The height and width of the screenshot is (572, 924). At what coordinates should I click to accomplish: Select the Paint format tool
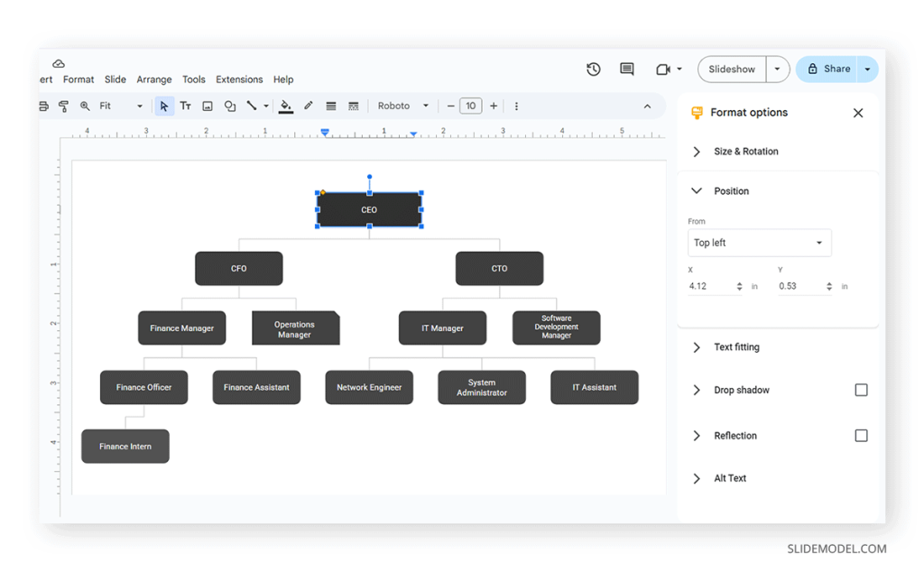tap(63, 106)
